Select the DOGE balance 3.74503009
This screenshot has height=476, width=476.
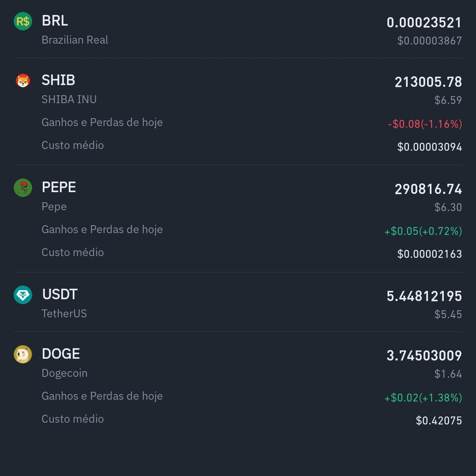424,356
